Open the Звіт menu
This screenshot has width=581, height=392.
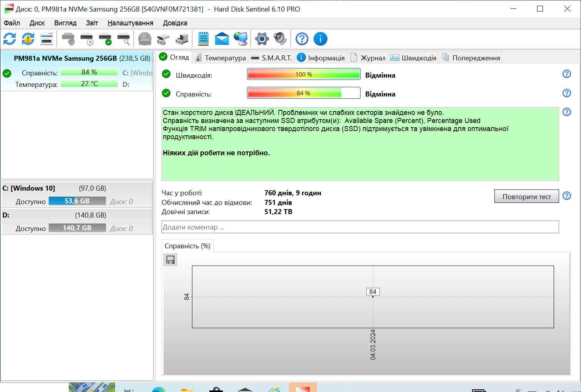(92, 23)
